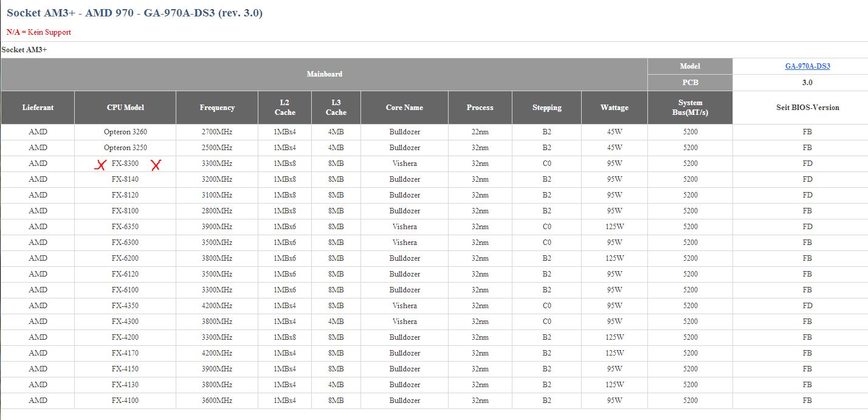Select the "FX-6120" CPU model cell
This screenshot has width=868, height=420.
pos(125,274)
